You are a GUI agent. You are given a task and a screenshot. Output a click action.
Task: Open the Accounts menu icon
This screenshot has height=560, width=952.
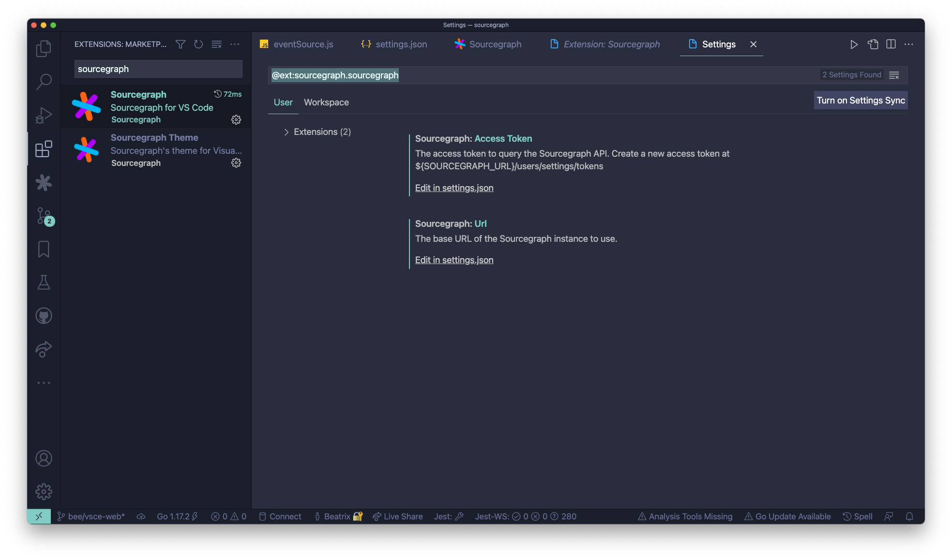click(44, 458)
